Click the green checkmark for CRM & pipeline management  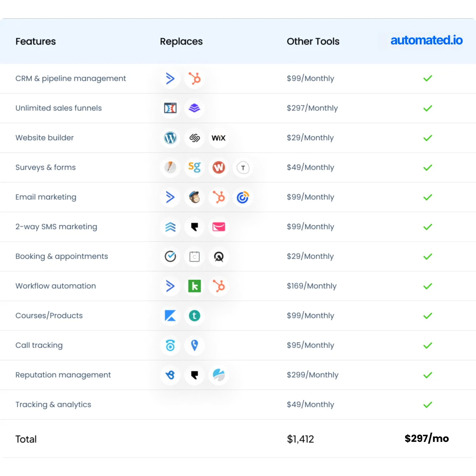(x=428, y=79)
